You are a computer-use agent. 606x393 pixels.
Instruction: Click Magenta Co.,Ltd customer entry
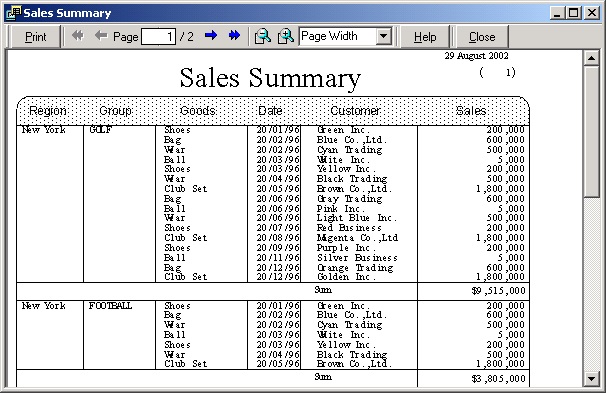357,238
